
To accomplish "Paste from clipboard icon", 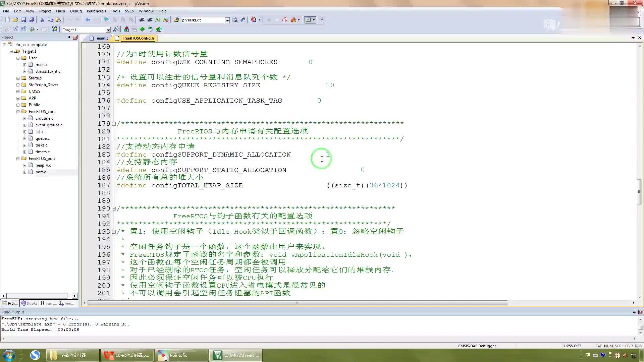I will (58, 20).
